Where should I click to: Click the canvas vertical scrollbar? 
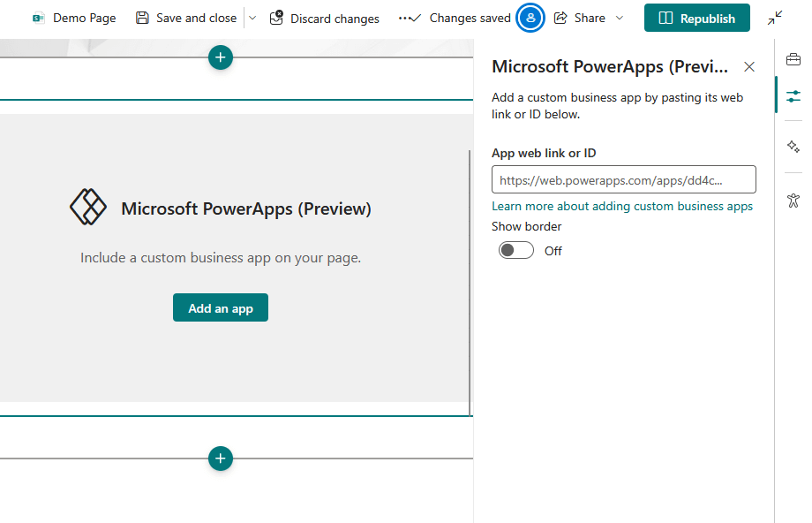pyautogui.click(x=470, y=283)
